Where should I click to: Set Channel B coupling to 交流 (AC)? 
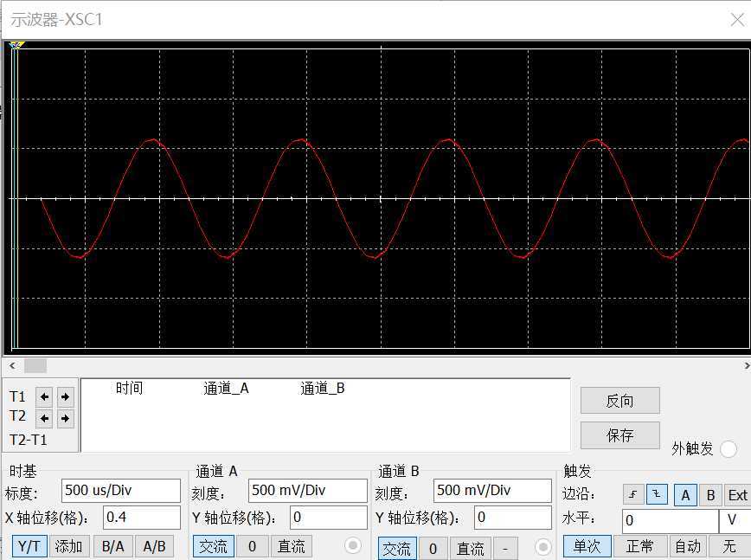397,548
